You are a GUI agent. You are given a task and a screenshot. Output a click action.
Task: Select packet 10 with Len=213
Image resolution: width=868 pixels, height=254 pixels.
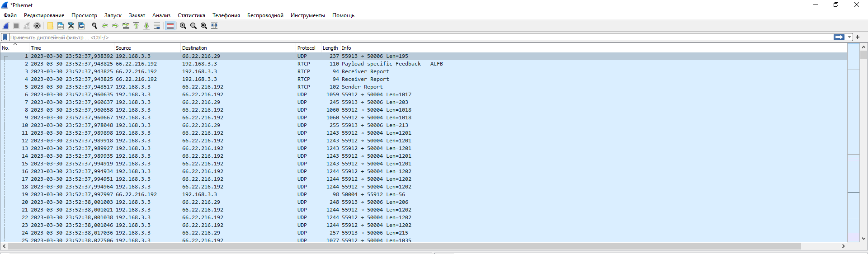424,125
